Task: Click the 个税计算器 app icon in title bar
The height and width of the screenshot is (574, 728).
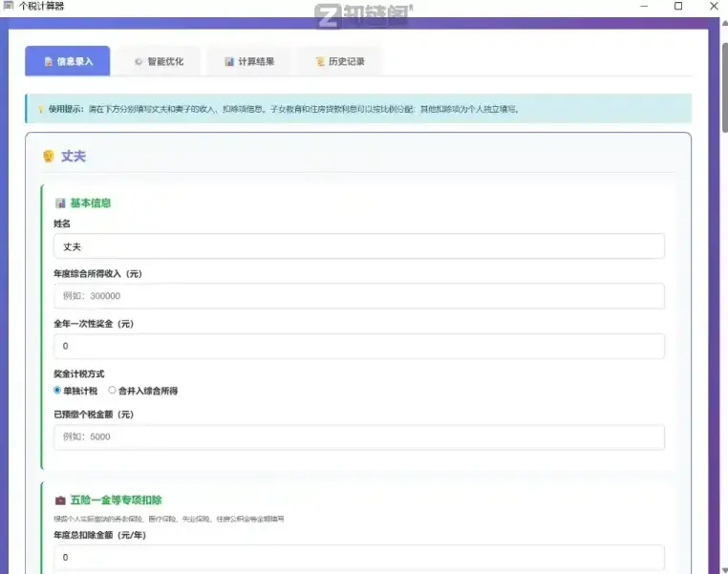Action: pos(9,6)
